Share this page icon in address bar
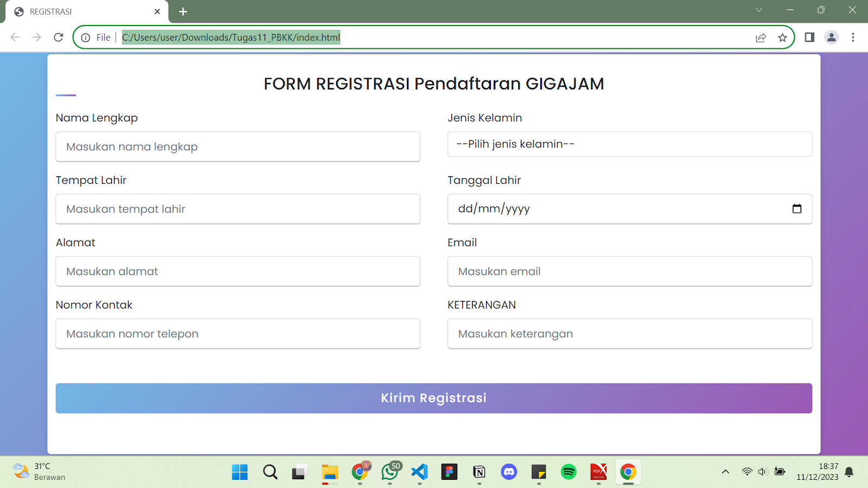868x488 pixels. tap(761, 37)
